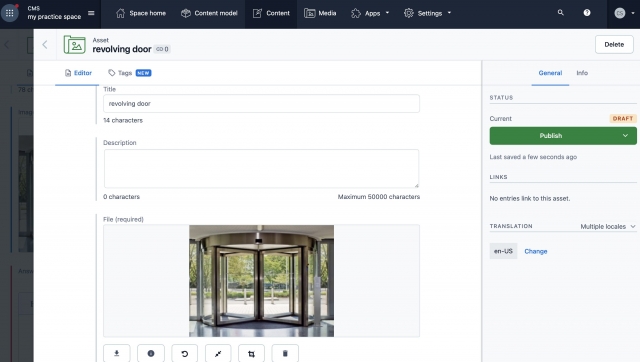Show file information icon
The image size is (640, 362).
[151, 353]
